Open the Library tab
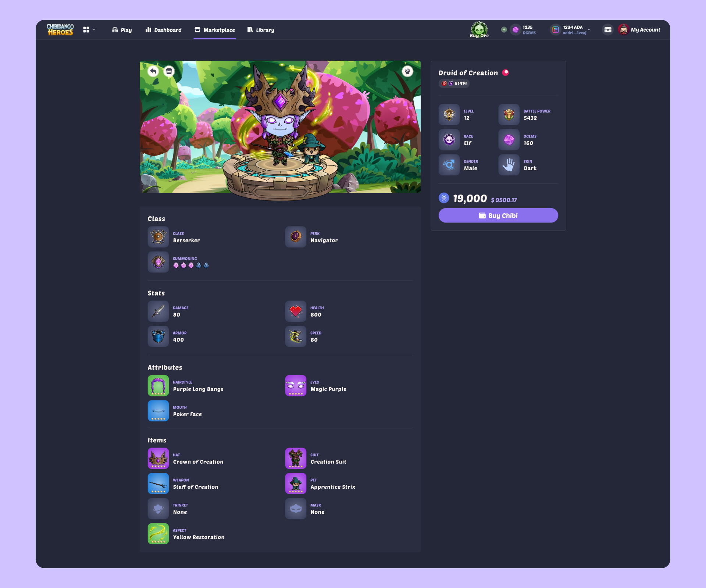This screenshot has height=588, width=706. coord(261,30)
